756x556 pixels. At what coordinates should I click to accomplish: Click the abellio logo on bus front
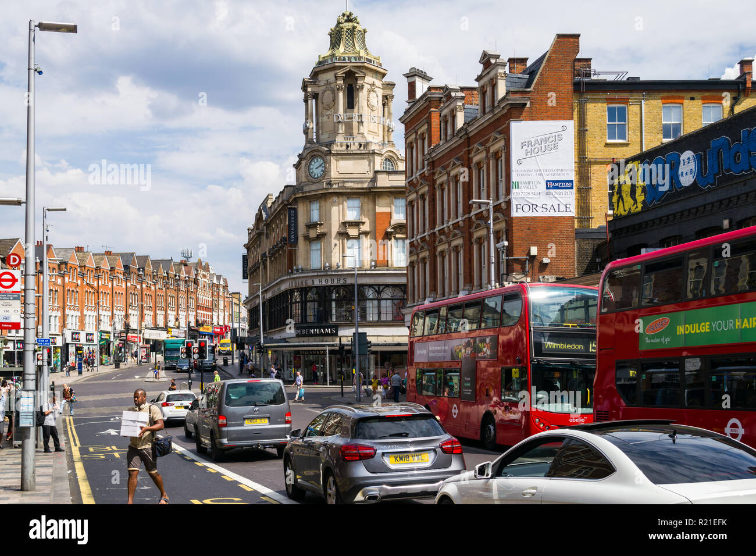[577, 419]
